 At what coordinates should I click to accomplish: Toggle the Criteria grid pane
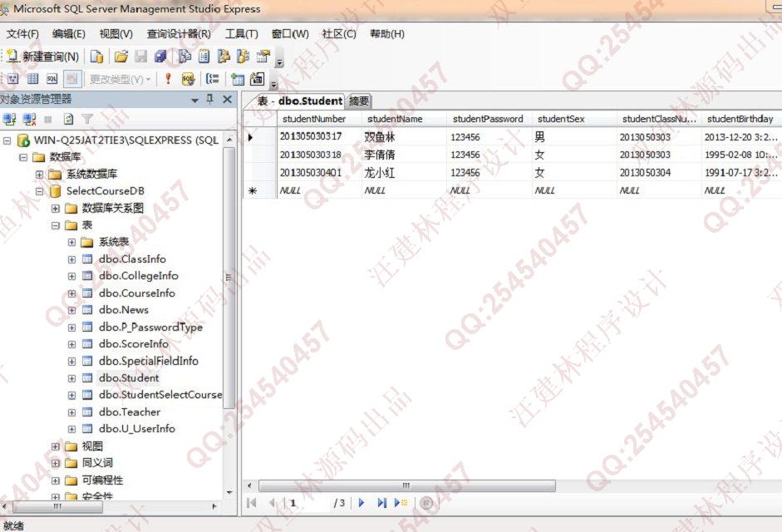[33, 79]
